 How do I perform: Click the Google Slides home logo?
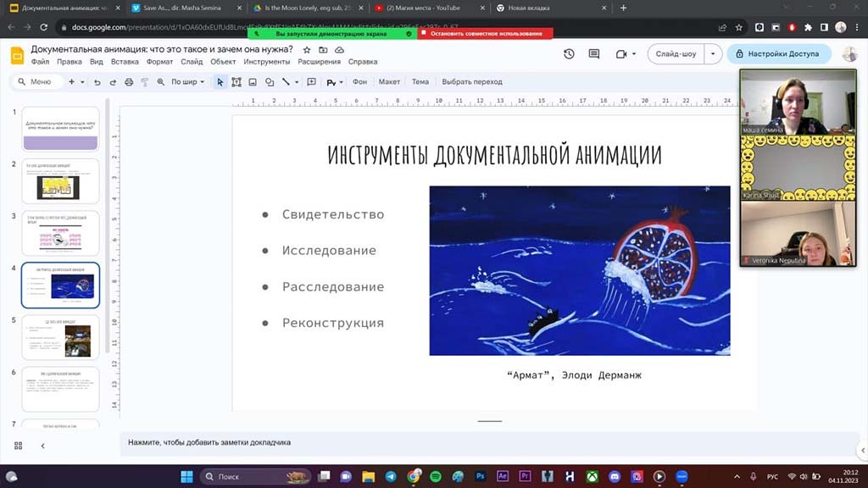click(x=17, y=55)
